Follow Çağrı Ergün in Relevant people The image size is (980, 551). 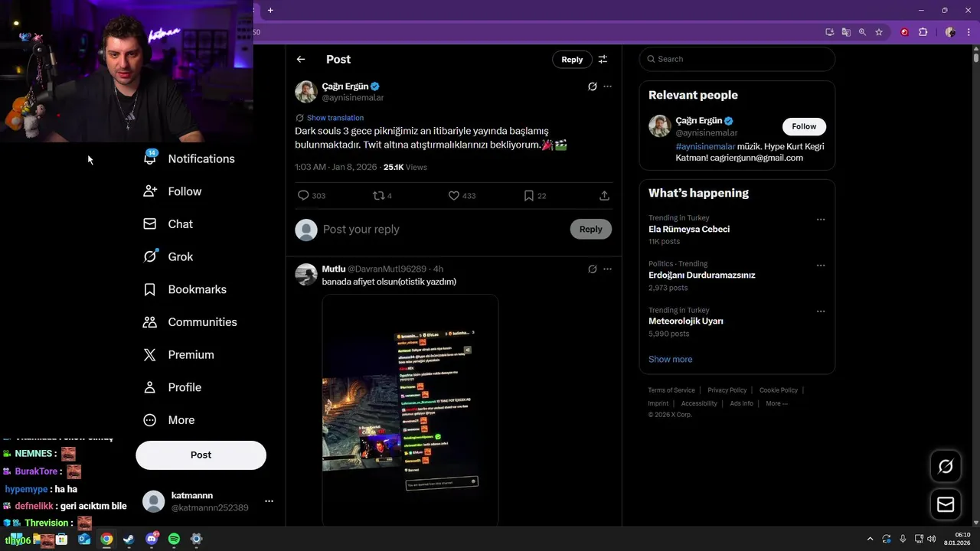(804, 126)
